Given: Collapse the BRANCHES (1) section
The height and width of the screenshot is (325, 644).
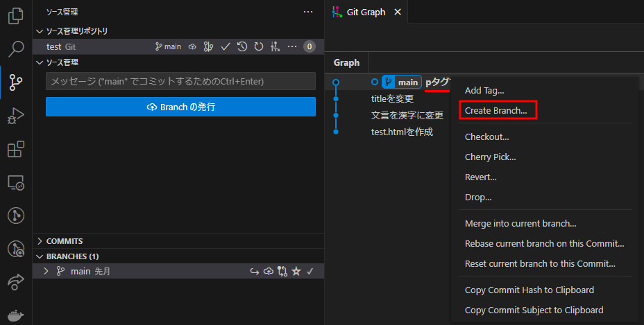Looking at the screenshot, I should click(40, 256).
